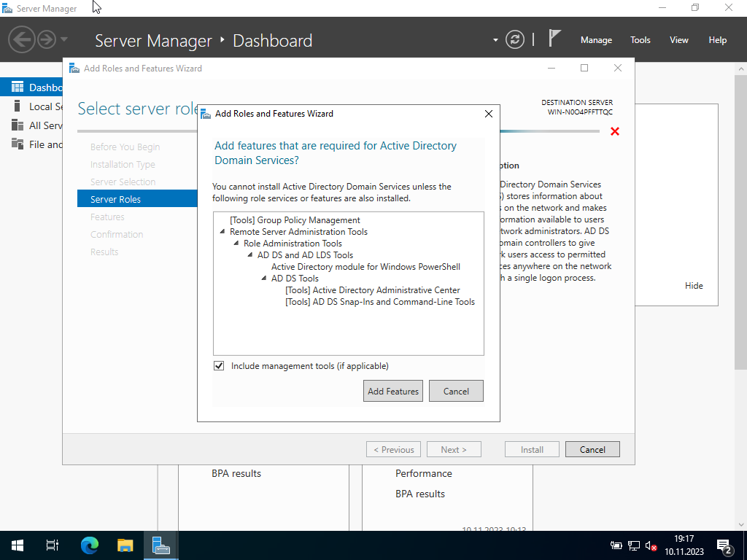
Task: Open Task View on the taskbar
Action: [53, 545]
